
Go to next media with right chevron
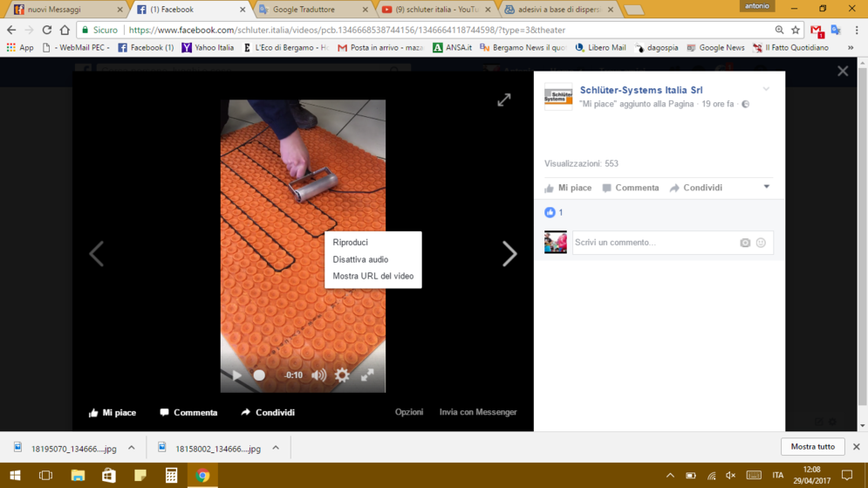(x=509, y=254)
